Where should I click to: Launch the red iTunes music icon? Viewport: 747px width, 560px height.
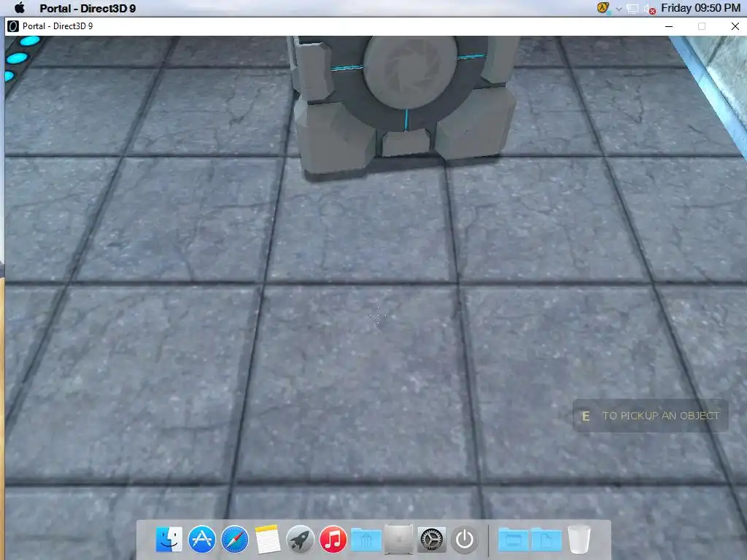(x=333, y=540)
